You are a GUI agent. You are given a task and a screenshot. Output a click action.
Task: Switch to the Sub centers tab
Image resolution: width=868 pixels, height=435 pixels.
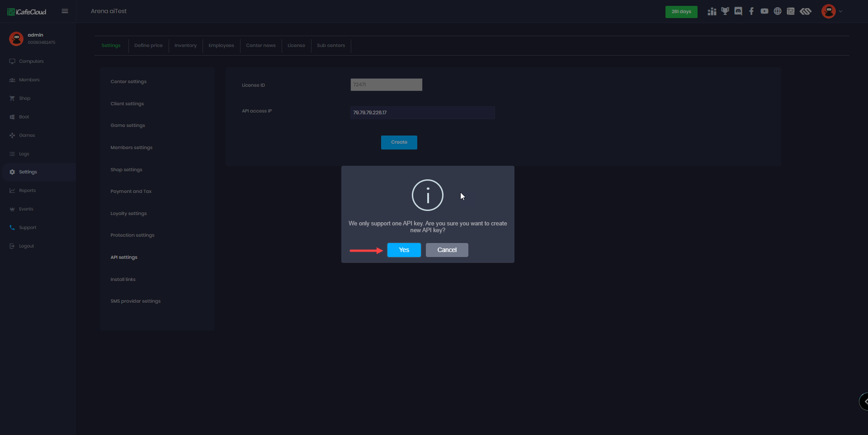[x=330, y=46]
